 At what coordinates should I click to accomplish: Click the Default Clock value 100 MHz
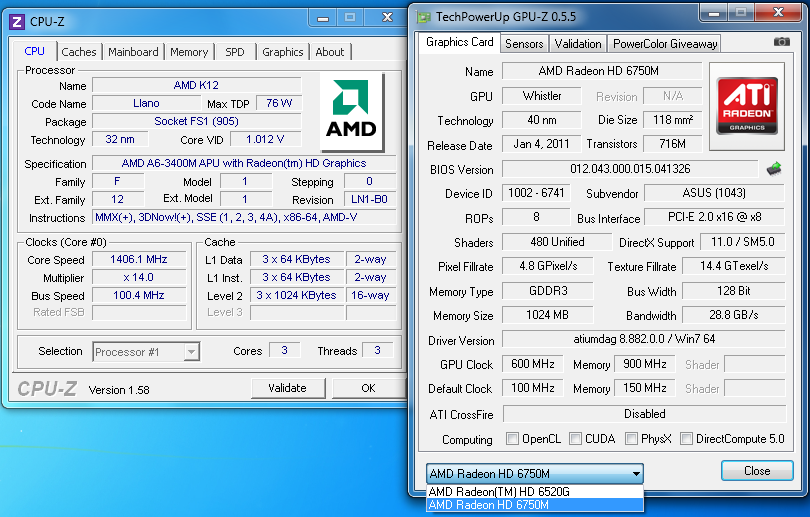tap(533, 388)
